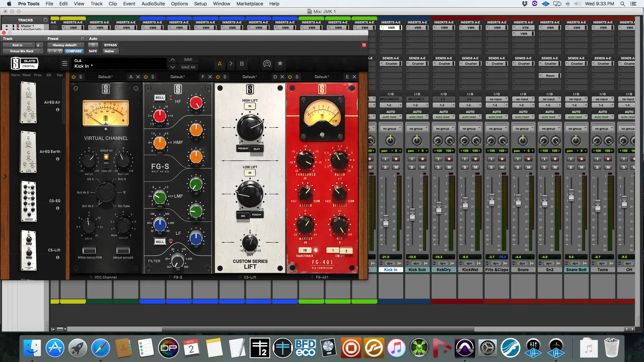Toggle power on VCC Channel module
This screenshot has height=362, width=644.
(73, 77)
